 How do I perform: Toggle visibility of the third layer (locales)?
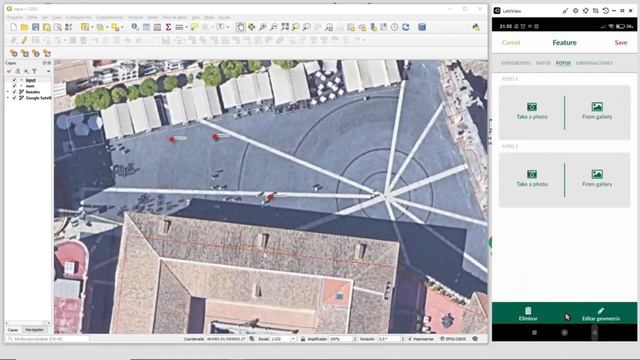tap(14, 92)
